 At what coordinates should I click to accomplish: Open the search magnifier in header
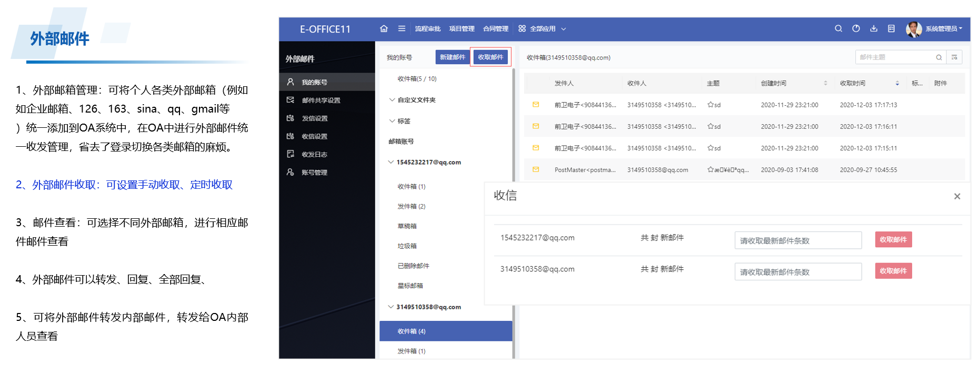click(838, 29)
